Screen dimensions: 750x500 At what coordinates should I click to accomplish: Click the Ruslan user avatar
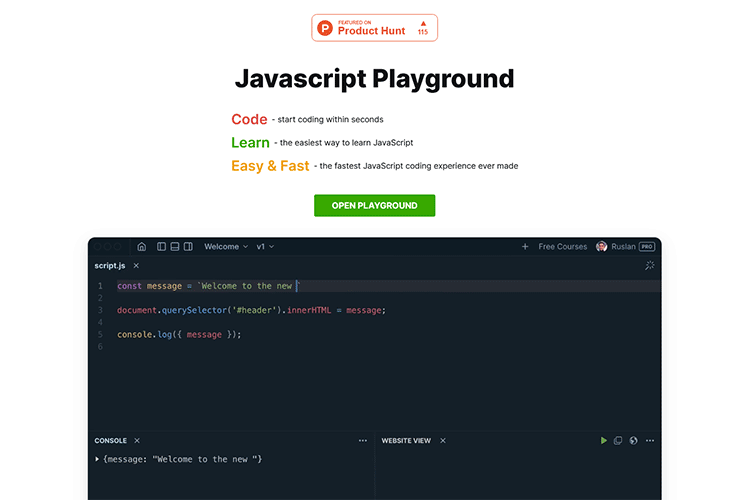point(602,246)
